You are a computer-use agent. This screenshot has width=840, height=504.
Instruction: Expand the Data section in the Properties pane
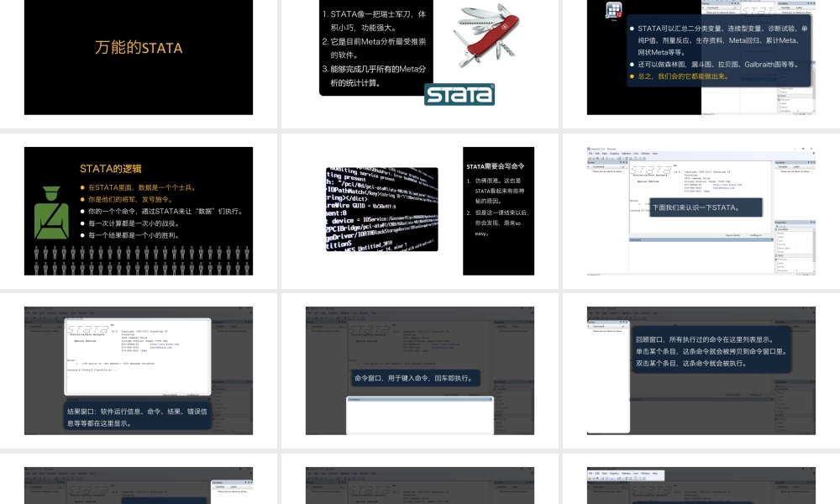click(x=775, y=256)
